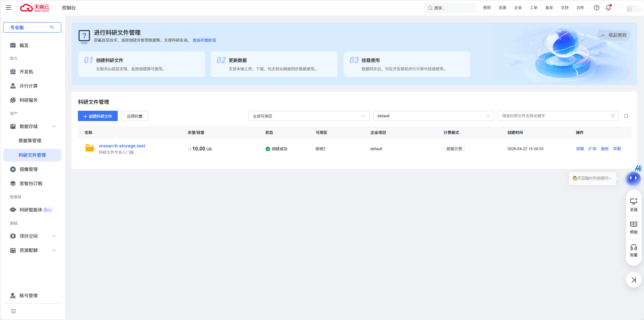Click the 按需计费 billing tag
Viewport: 644px width, 320px height.
[454, 149]
